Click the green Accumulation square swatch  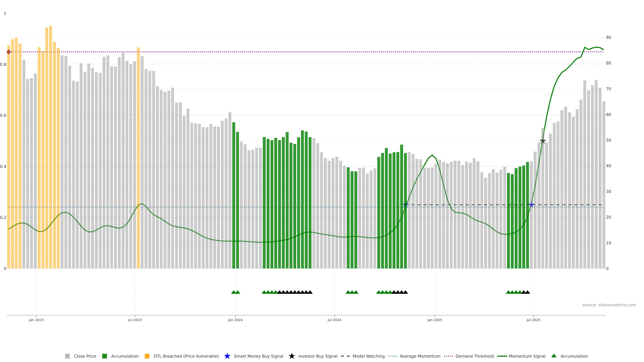pos(104,356)
